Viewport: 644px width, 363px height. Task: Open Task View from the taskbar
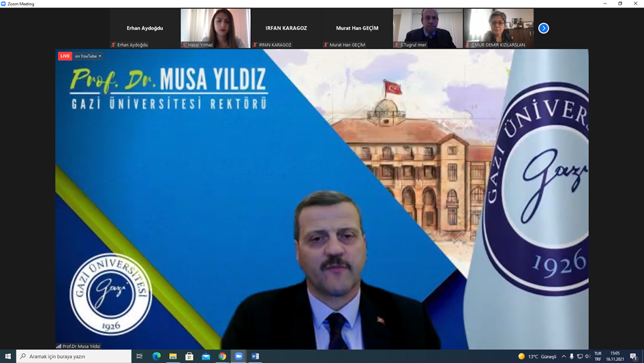[x=140, y=356]
